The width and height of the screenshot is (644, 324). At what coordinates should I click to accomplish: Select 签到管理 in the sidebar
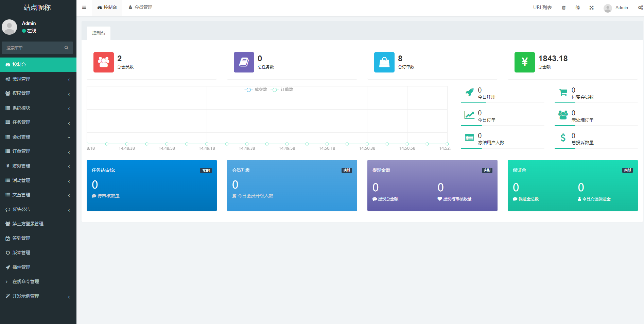coord(38,238)
